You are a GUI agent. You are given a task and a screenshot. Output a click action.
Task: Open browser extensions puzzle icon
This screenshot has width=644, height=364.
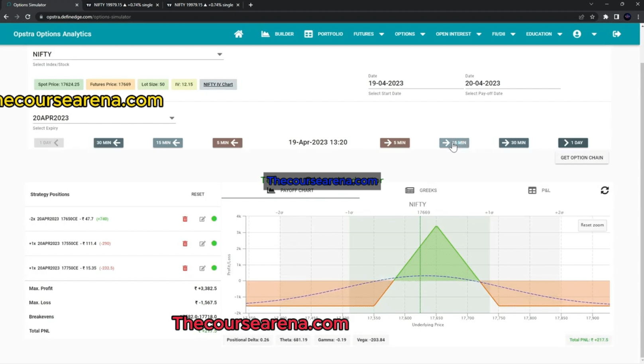(606, 17)
